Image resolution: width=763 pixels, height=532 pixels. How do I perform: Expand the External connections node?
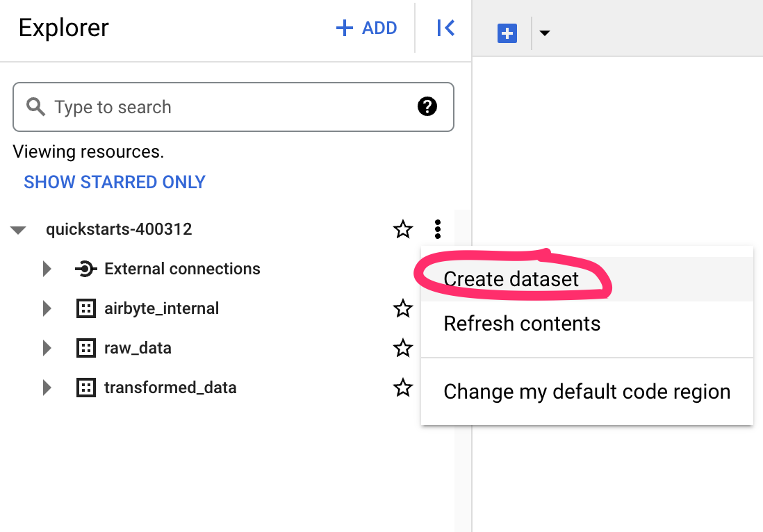(47, 269)
